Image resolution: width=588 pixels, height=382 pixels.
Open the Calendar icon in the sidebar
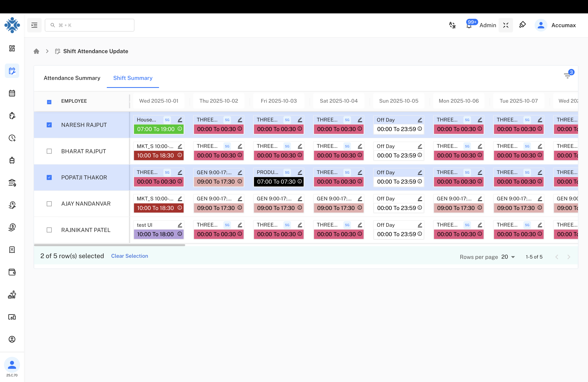[12, 93]
